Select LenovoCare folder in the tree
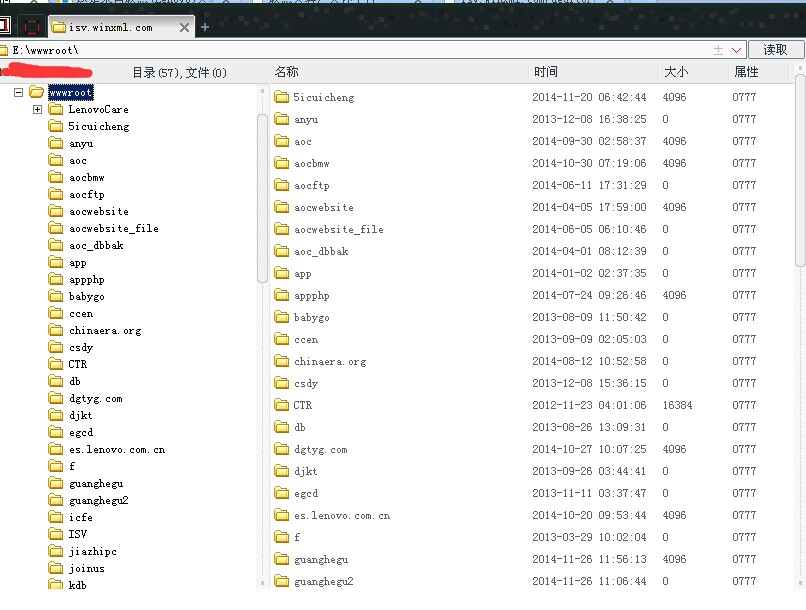The width and height of the screenshot is (806, 610). tap(99, 109)
